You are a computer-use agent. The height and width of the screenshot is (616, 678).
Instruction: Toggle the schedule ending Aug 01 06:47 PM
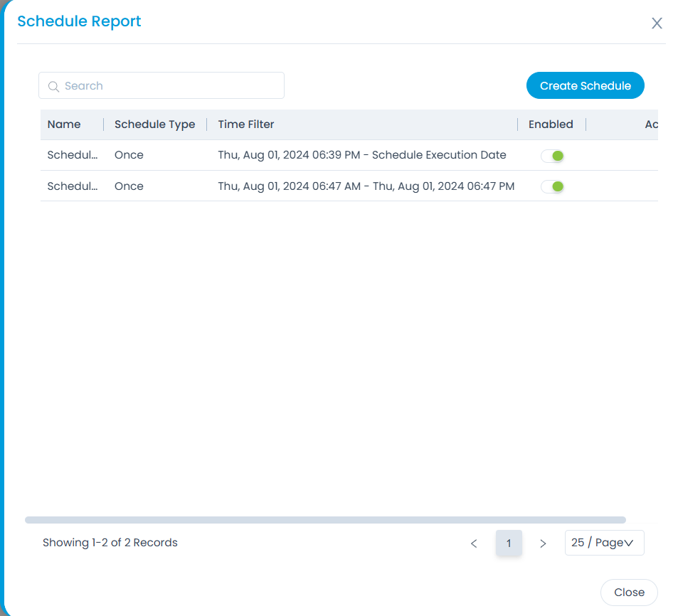pyautogui.click(x=553, y=186)
